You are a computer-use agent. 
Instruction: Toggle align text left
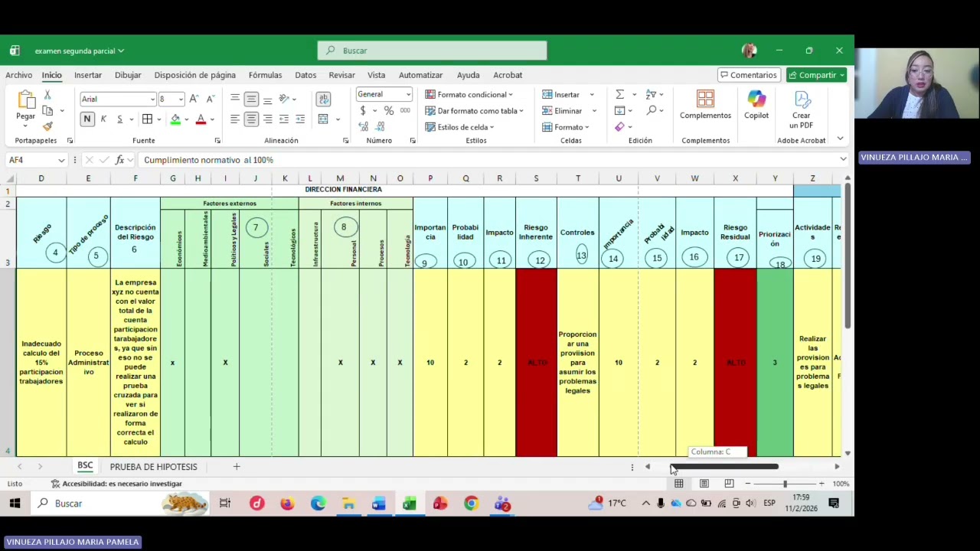235,119
